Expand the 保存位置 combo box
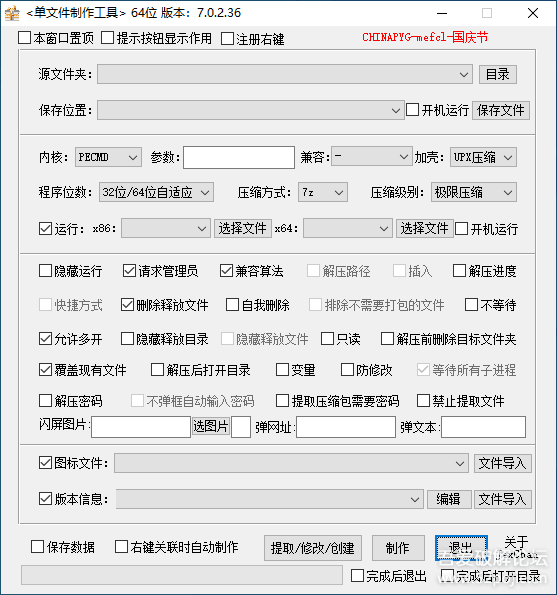 [250, 110]
